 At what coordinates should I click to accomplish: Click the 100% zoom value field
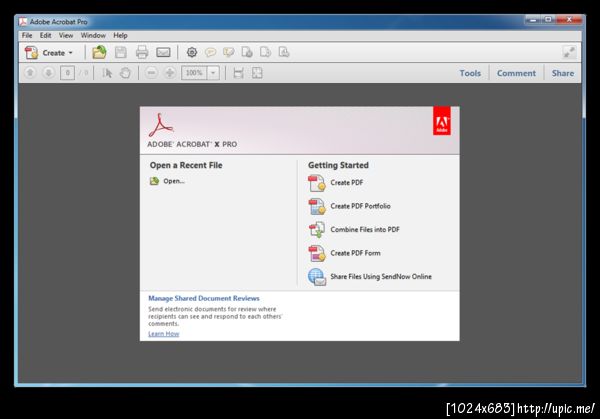(194, 73)
